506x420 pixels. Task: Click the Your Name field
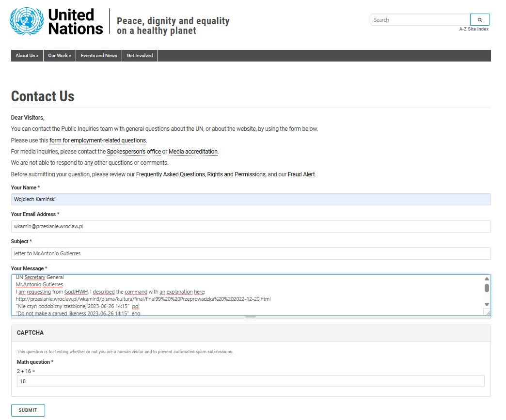coord(251,200)
